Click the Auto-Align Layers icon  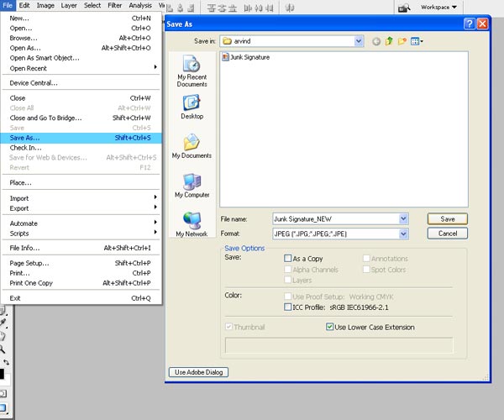290,8
